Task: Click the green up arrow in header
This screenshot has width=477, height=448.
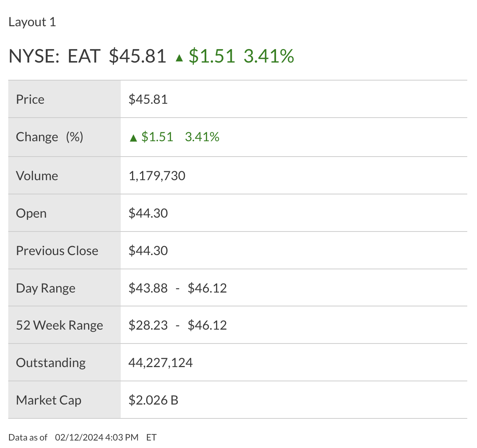Action: [179, 58]
